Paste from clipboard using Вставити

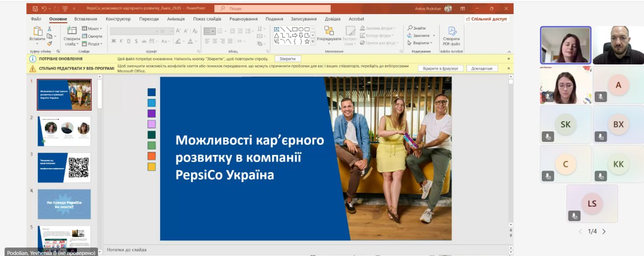pyautogui.click(x=37, y=35)
